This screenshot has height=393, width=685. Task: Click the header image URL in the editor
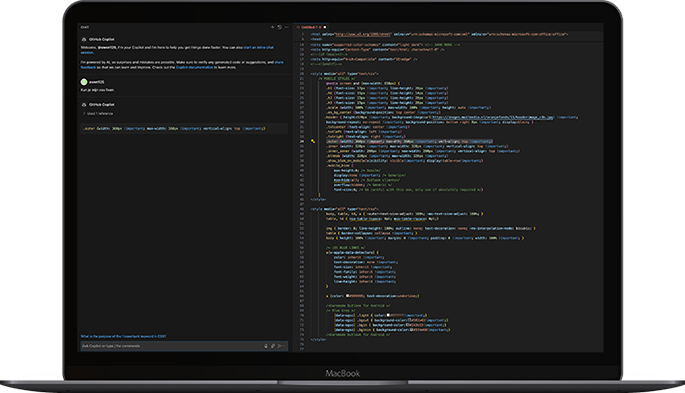point(493,117)
